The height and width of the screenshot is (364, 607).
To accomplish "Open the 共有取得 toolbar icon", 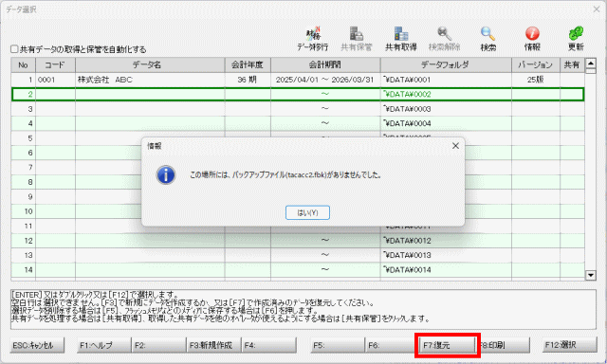I will [400, 39].
